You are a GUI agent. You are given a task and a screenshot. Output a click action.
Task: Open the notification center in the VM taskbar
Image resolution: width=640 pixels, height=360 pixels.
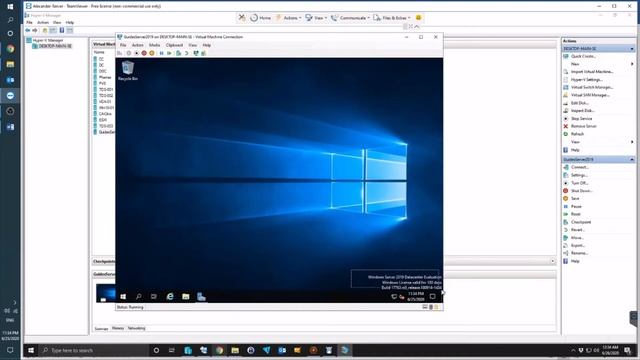tap(433, 296)
